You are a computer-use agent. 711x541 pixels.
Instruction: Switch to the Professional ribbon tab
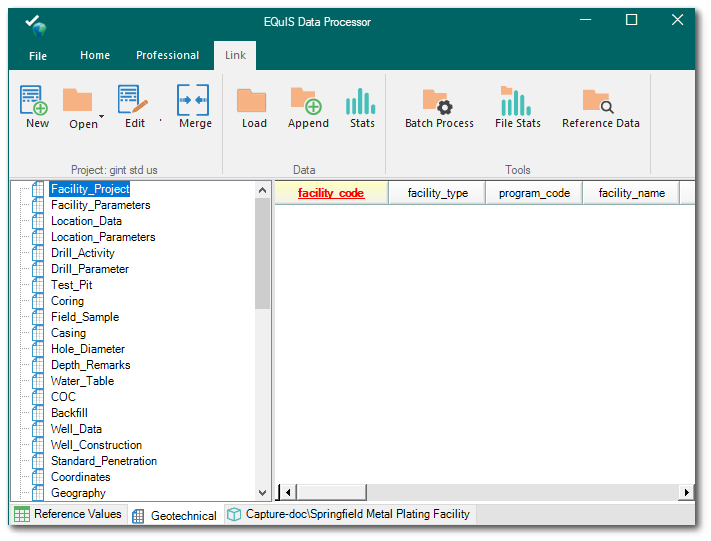tap(168, 55)
